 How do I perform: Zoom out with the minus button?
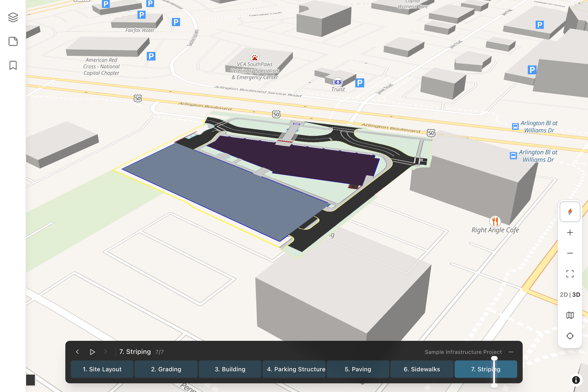click(570, 253)
